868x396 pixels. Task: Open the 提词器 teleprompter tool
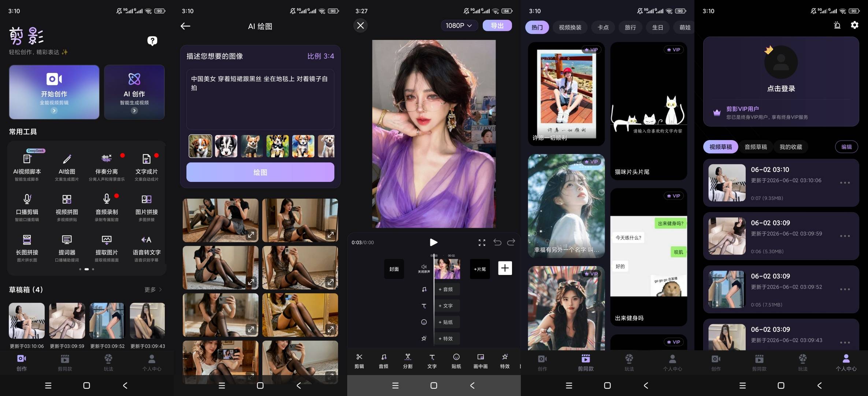(67, 248)
